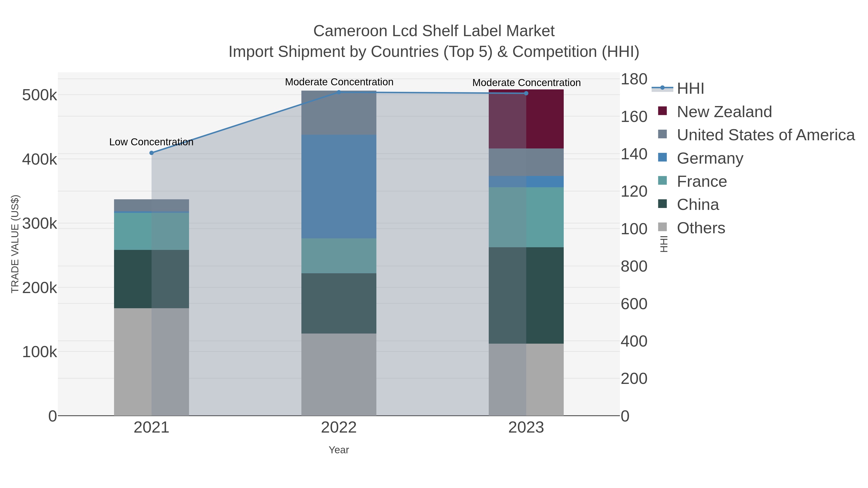
Task: Click the Others segment in 2022 bar
Action: tap(339, 374)
